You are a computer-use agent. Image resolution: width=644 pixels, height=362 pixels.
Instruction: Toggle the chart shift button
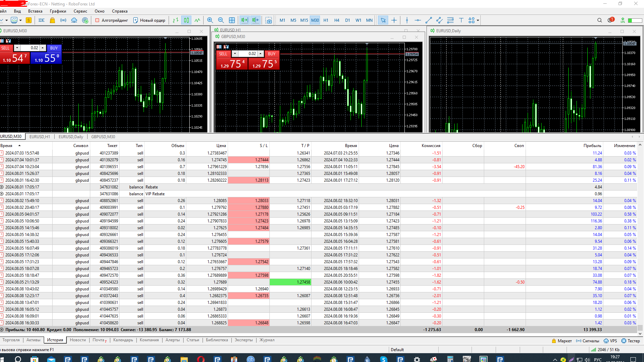click(255, 20)
